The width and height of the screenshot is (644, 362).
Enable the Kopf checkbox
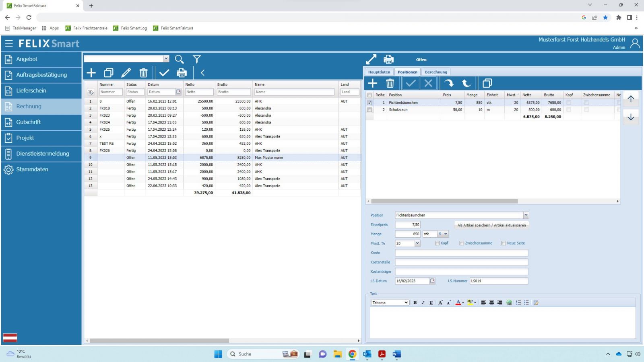click(x=437, y=243)
